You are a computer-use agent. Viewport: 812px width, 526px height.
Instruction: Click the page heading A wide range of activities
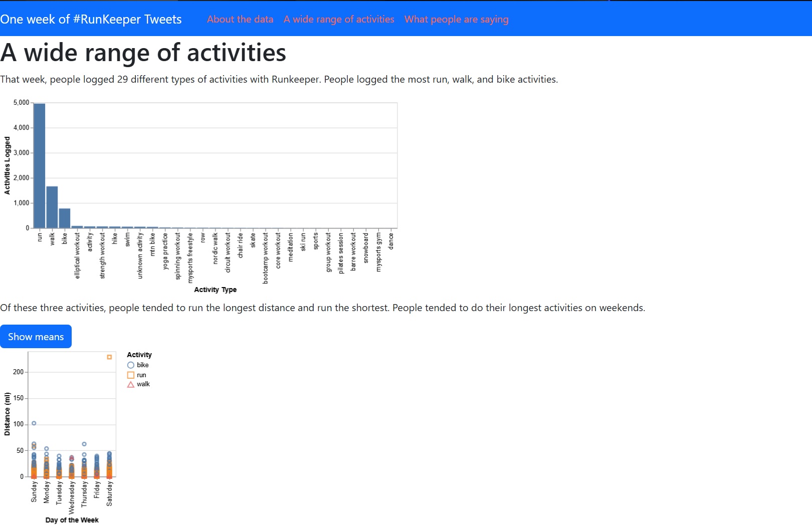(143, 53)
